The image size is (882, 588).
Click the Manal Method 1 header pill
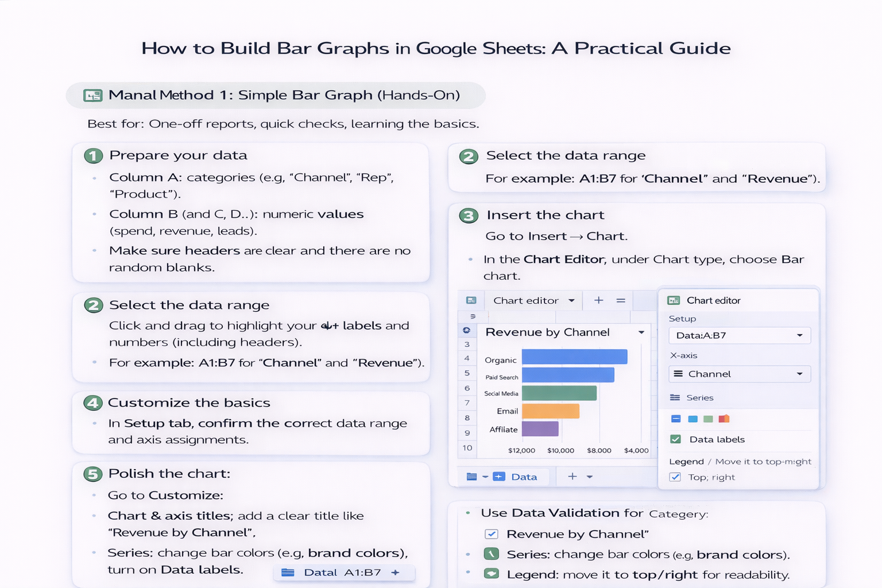click(276, 95)
